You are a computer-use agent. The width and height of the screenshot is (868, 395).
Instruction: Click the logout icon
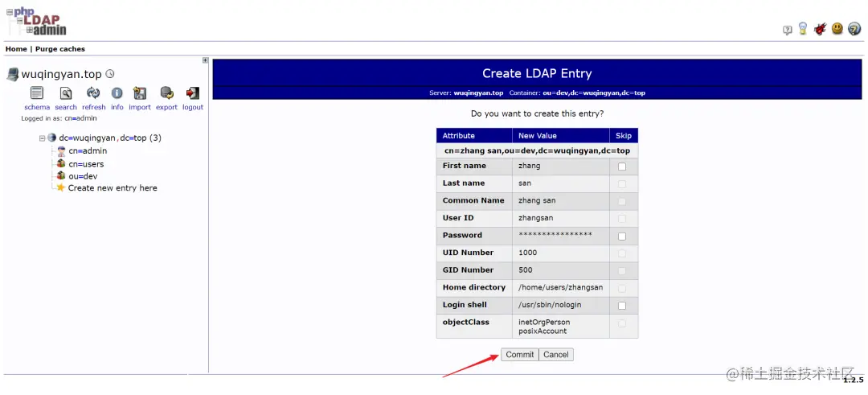point(193,93)
